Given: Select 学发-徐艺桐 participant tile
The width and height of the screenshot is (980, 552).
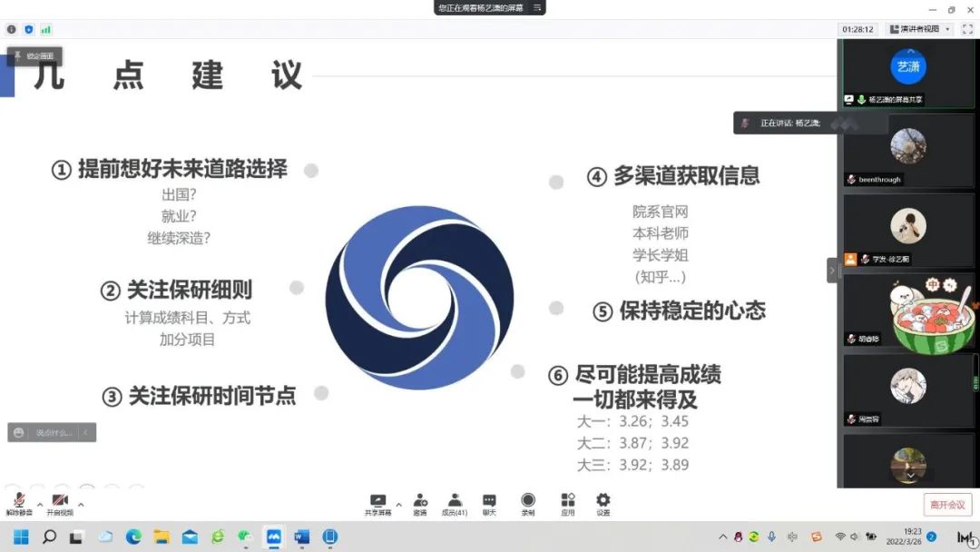Looking at the screenshot, I should coord(908,231).
